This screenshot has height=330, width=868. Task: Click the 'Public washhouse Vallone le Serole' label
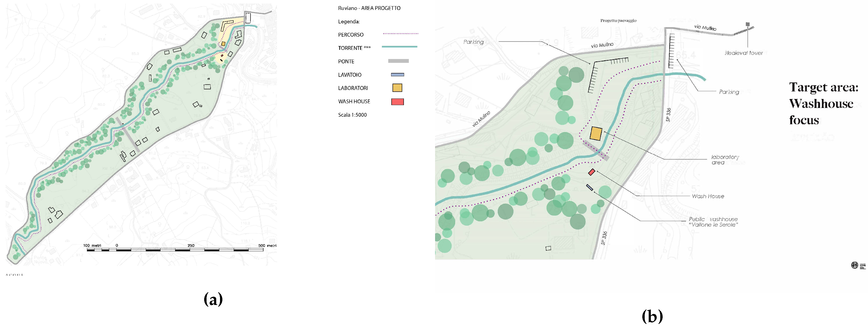coord(713,222)
